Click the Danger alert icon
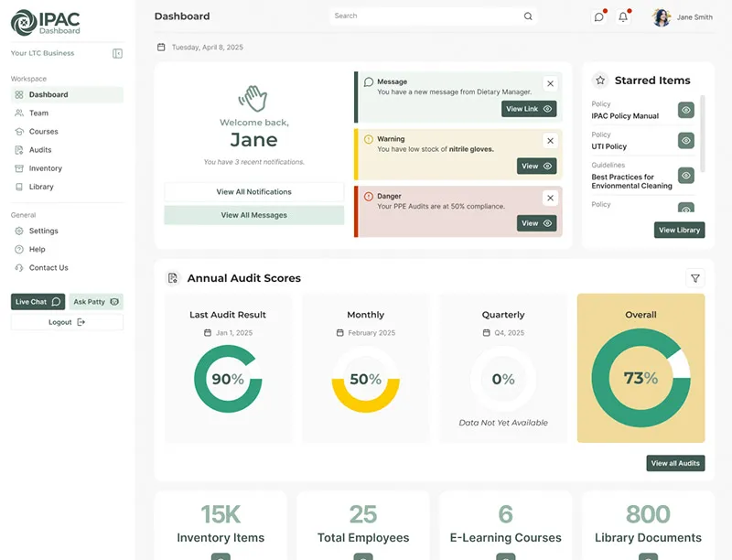Screen dimensions: 732x560 [x=369, y=197]
